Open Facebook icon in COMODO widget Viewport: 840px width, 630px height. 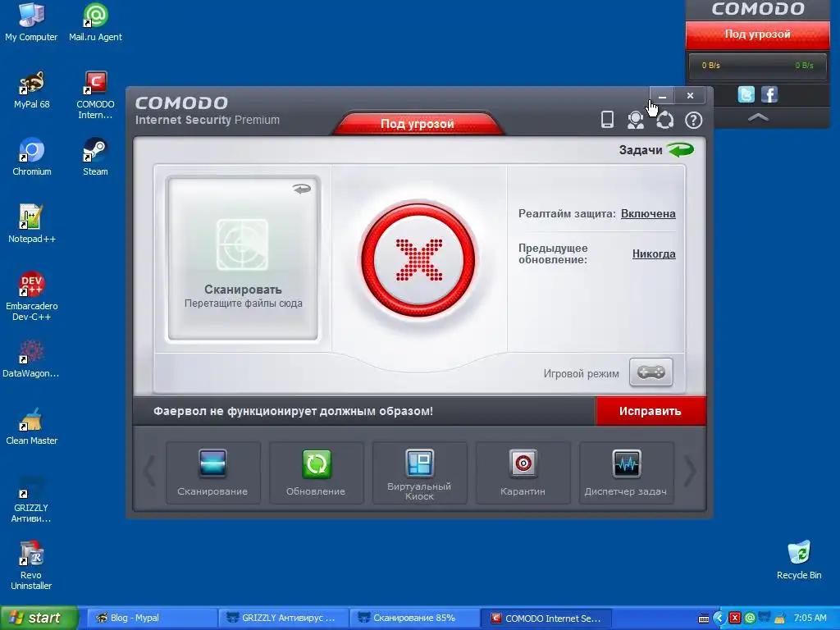(x=769, y=94)
